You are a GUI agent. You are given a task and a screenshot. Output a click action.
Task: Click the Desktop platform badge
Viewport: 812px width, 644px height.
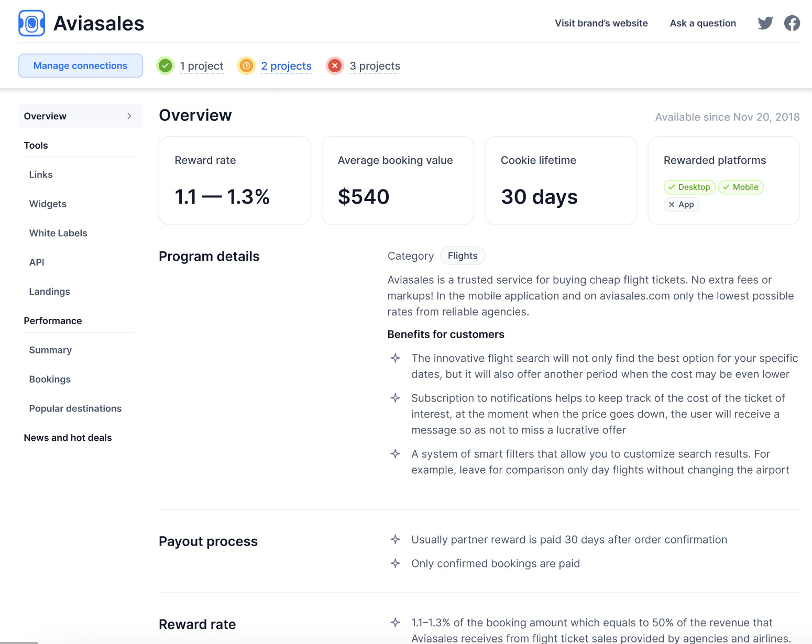689,187
